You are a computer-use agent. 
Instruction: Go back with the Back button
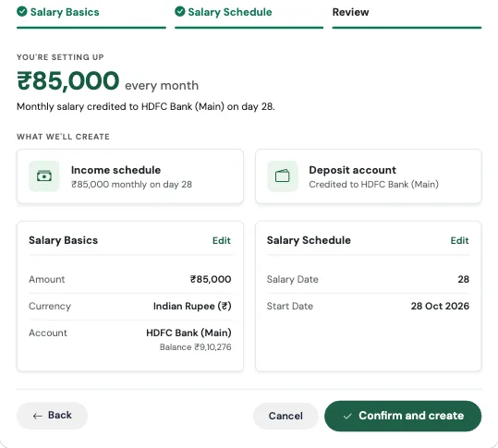[52, 416]
